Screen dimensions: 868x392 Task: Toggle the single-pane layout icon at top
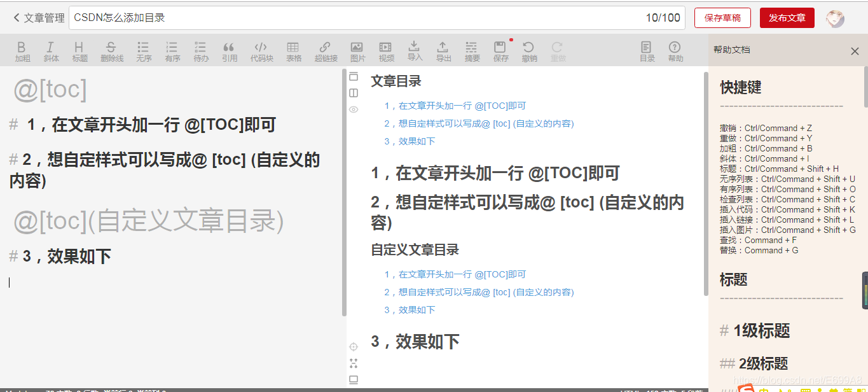point(354,76)
